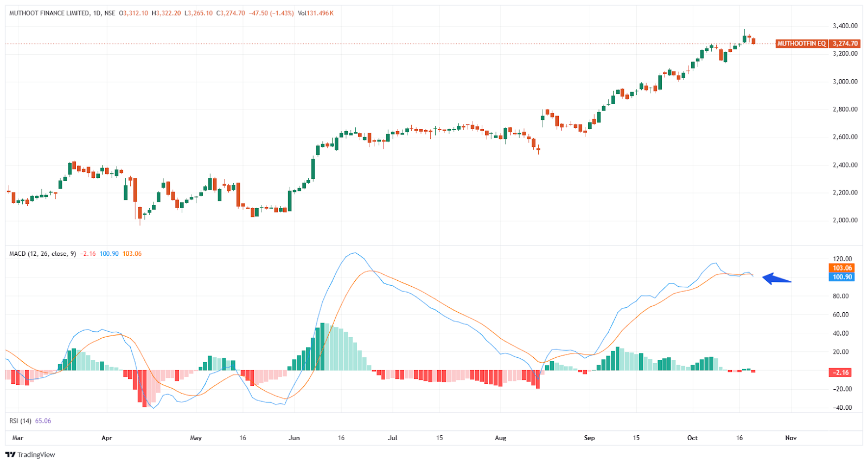This screenshot has height=464, width=868.
Task: Click the RSI value 65.06
Action: pyautogui.click(x=43, y=421)
